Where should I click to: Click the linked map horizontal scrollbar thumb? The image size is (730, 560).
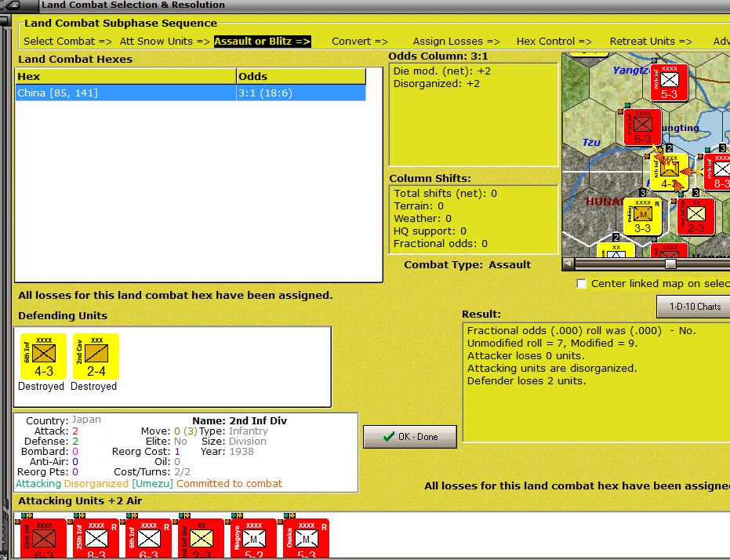(x=670, y=264)
